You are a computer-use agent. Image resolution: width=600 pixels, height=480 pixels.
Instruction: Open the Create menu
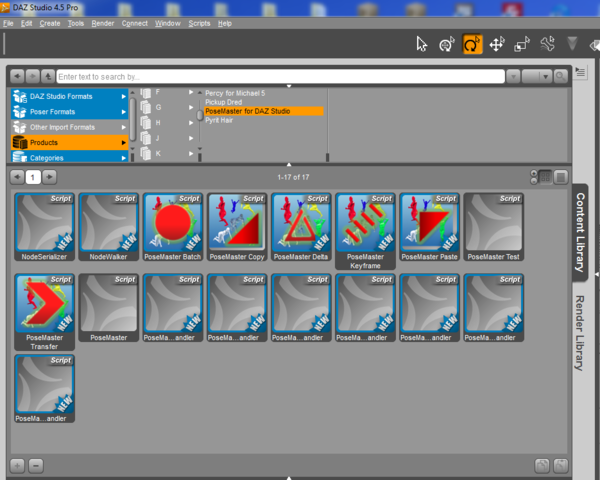[50, 23]
